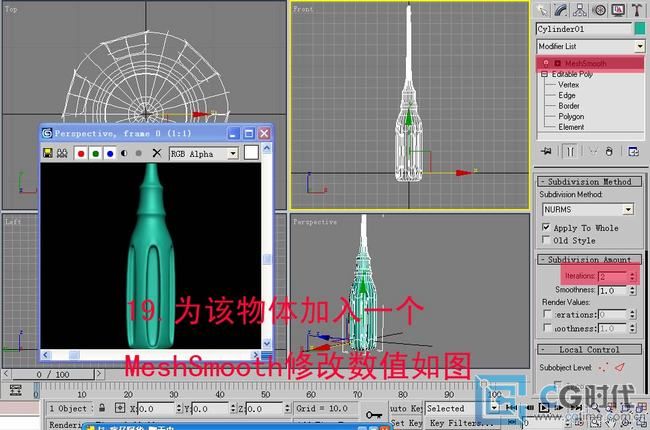Select Editable Poly in the modifier stack
This screenshot has width=650, height=430.
572,74
